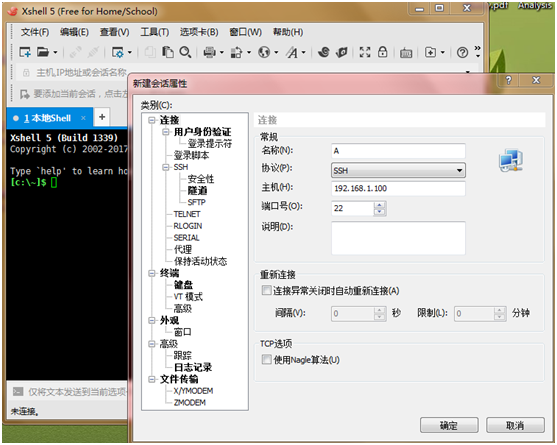Enable 使用Nagle算法 checkbox

pyautogui.click(x=266, y=360)
